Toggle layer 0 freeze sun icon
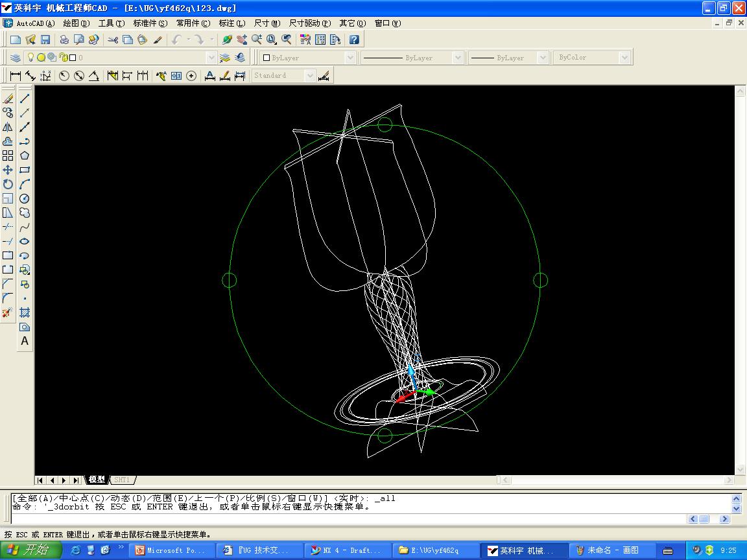Image resolution: width=747 pixels, height=560 pixels. (41, 58)
